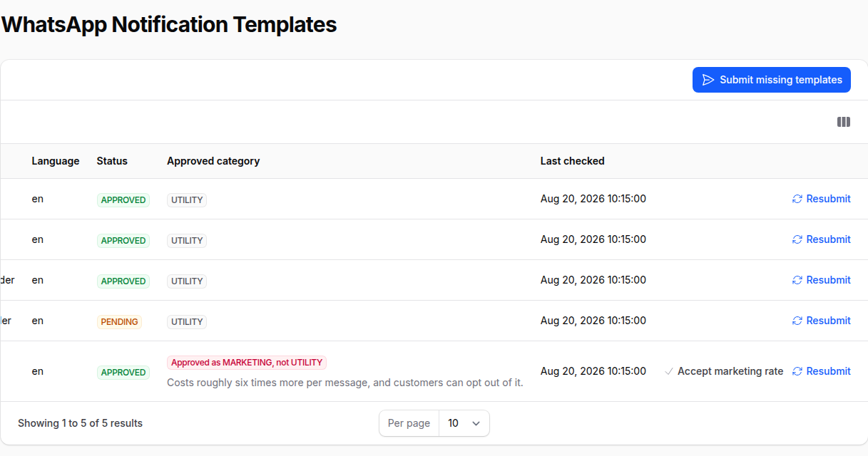
Task: Click the Submit missing templates button
Action: (x=771, y=80)
